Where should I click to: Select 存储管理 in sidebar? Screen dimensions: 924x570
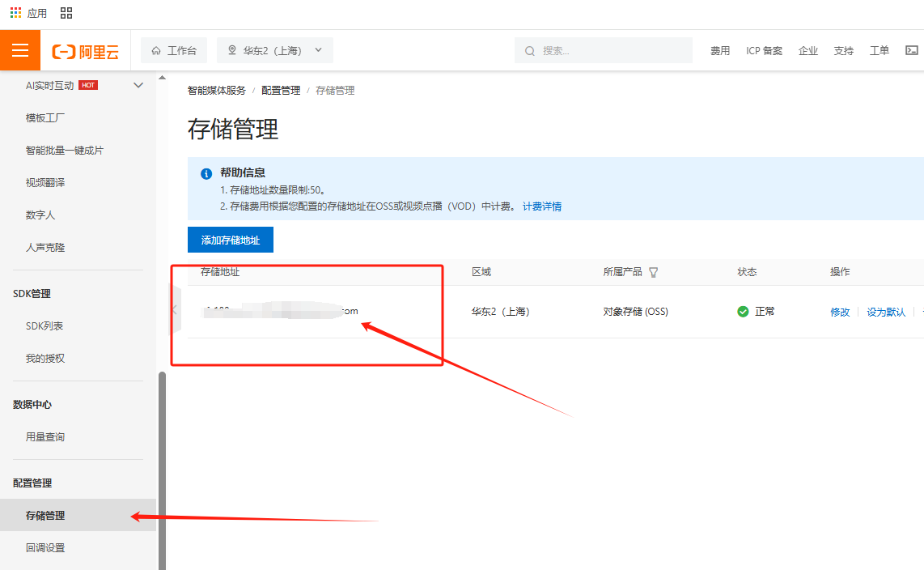(x=78, y=515)
